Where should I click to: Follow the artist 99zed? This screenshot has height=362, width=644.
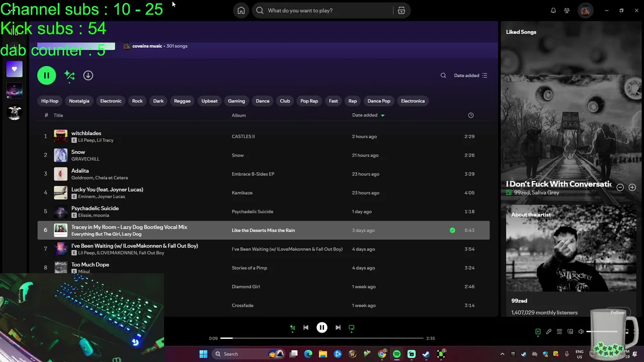click(618, 312)
